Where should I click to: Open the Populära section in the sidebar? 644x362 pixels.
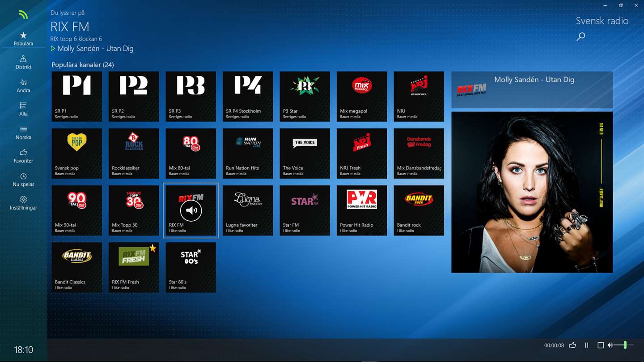coord(23,39)
